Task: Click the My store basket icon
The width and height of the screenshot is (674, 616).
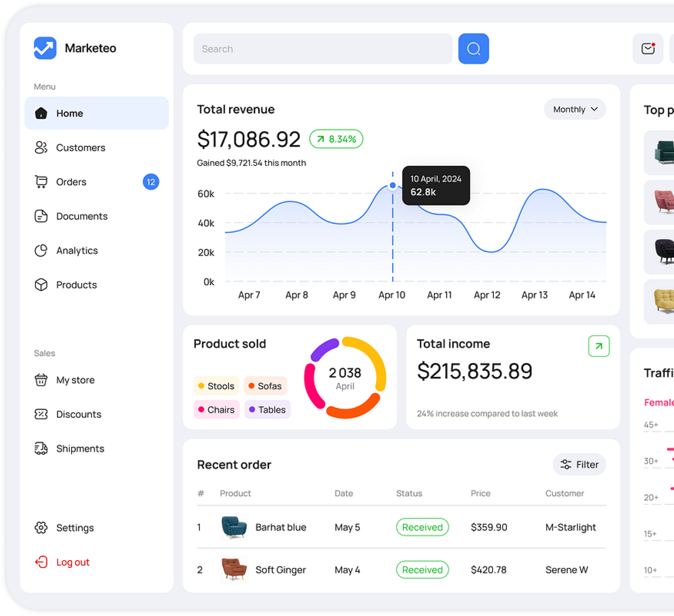Action: point(41,380)
